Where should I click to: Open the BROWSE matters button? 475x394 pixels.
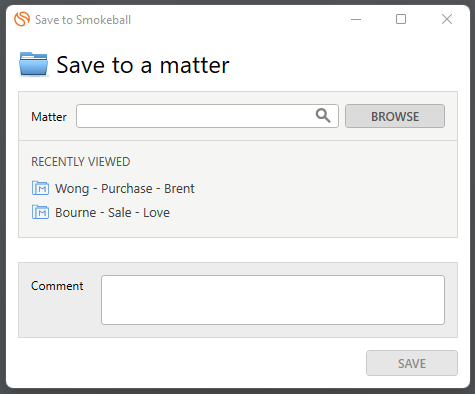[395, 116]
